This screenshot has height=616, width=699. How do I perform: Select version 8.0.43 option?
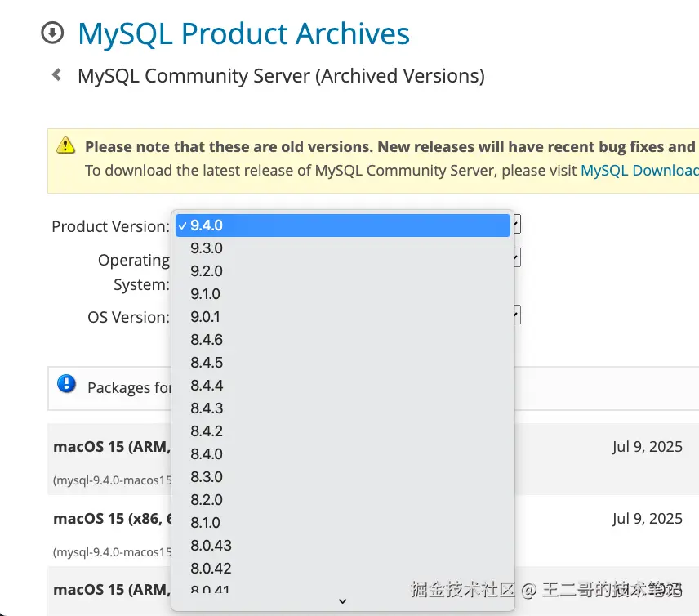tap(342, 545)
